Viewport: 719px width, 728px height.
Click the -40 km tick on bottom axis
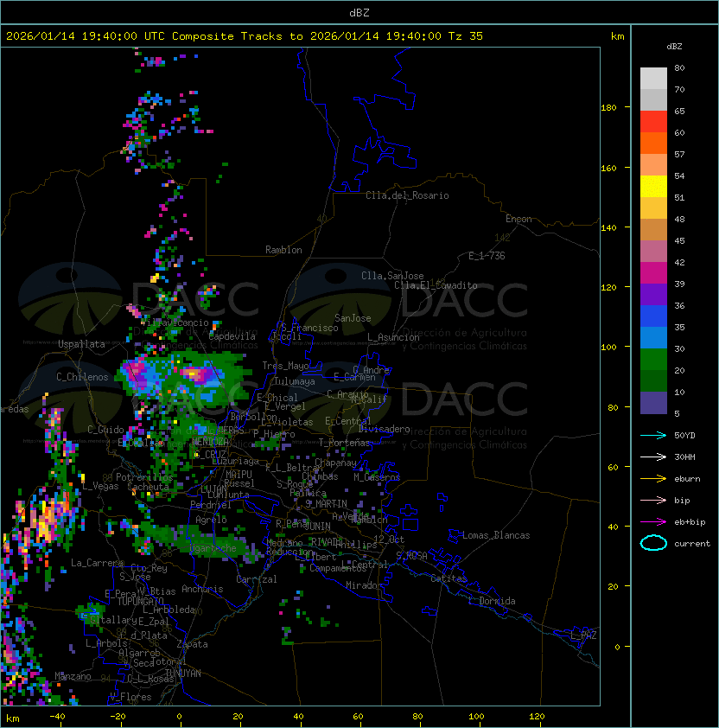(x=57, y=717)
